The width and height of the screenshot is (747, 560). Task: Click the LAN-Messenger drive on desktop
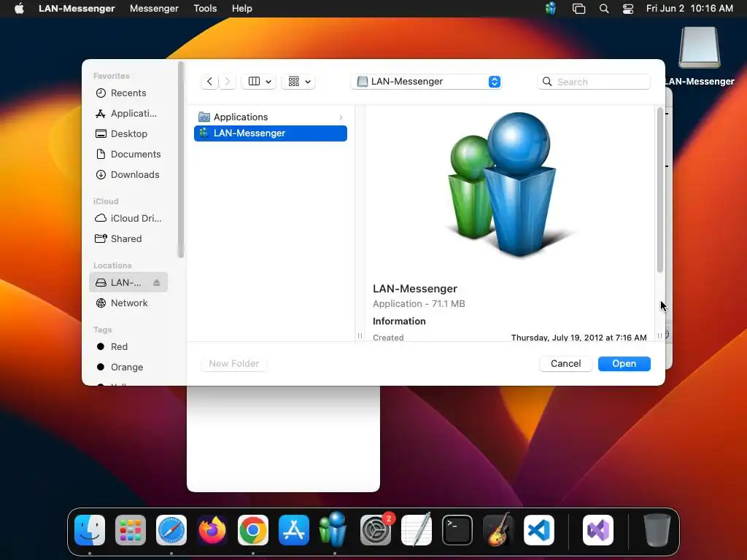(x=700, y=47)
